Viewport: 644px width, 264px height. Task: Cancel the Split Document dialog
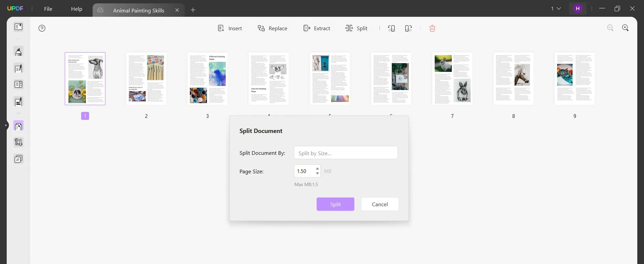click(x=380, y=204)
